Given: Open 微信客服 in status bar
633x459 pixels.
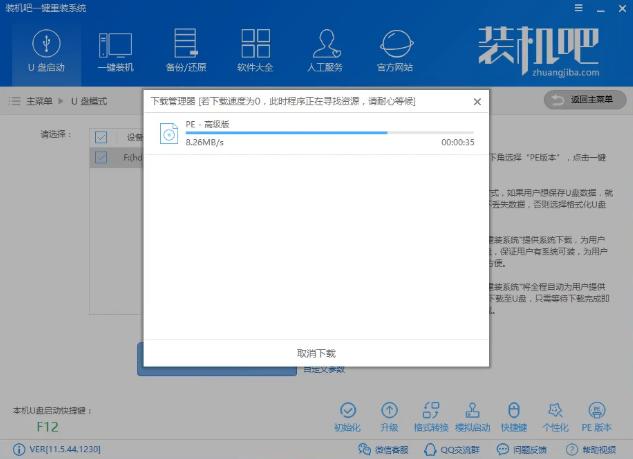Looking at the screenshot, I should 383,449.
